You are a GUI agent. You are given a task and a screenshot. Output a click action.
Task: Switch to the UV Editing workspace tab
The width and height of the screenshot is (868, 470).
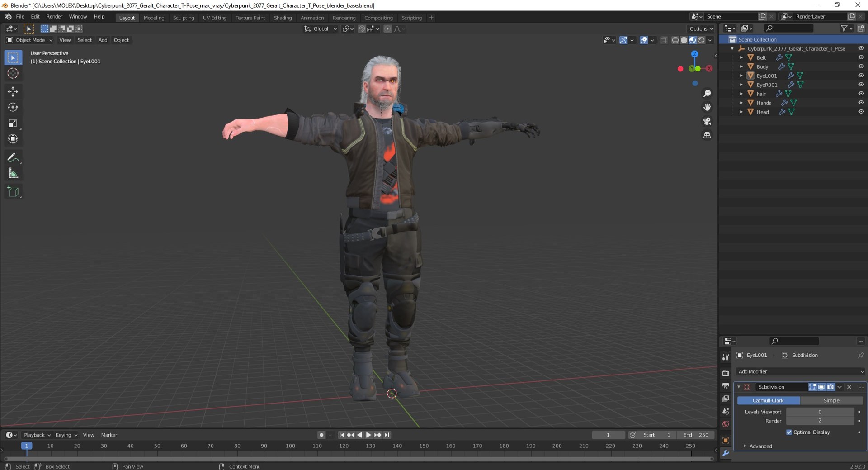215,18
